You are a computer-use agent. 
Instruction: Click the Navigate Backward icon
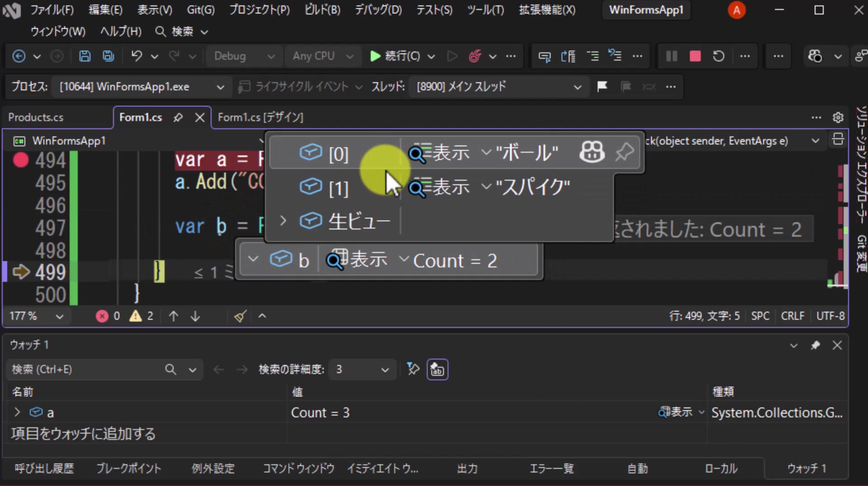(x=19, y=56)
